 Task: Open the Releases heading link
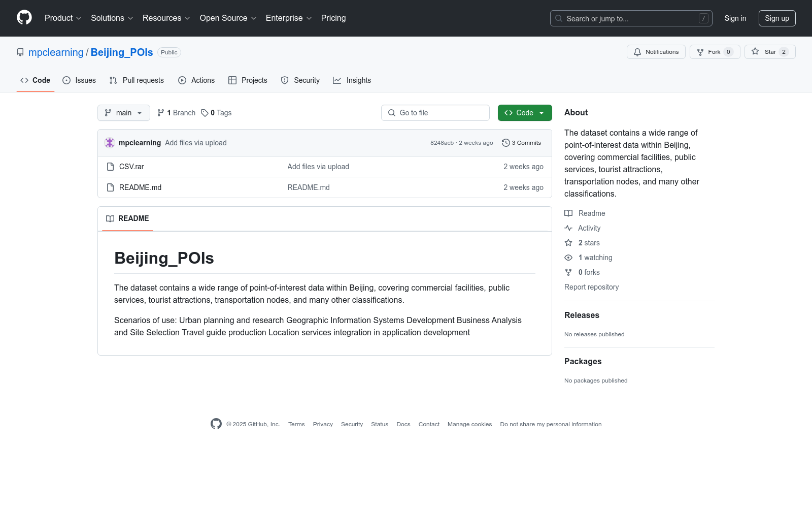pyautogui.click(x=582, y=315)
